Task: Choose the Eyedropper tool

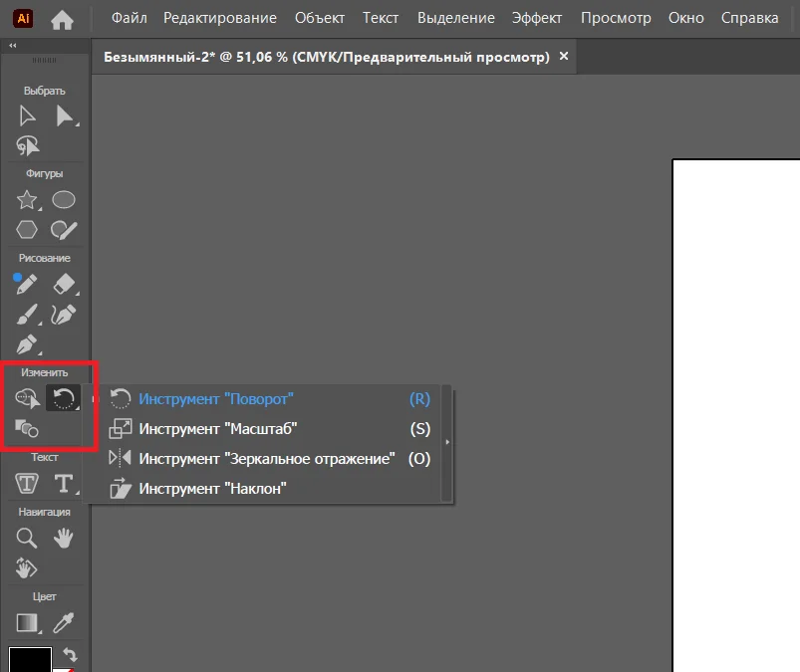Action: pos(64,622)
